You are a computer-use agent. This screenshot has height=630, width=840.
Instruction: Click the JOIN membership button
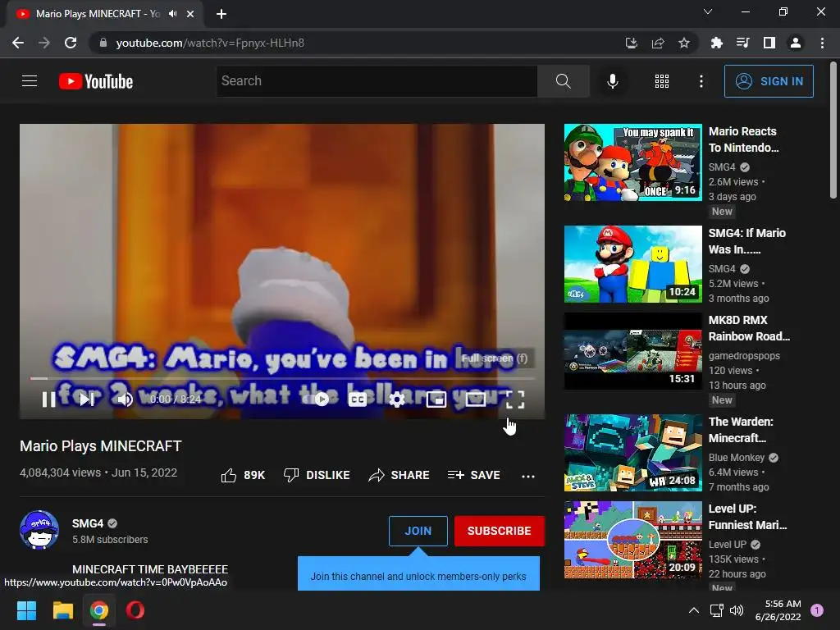pyautogui.click(x=418, y=531)
